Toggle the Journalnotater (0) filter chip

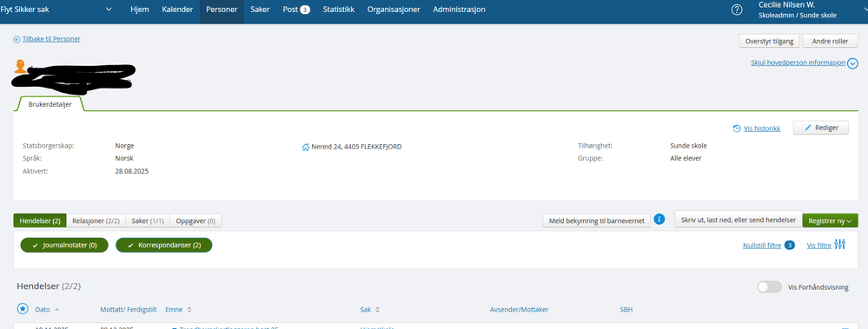coord(63,245)
